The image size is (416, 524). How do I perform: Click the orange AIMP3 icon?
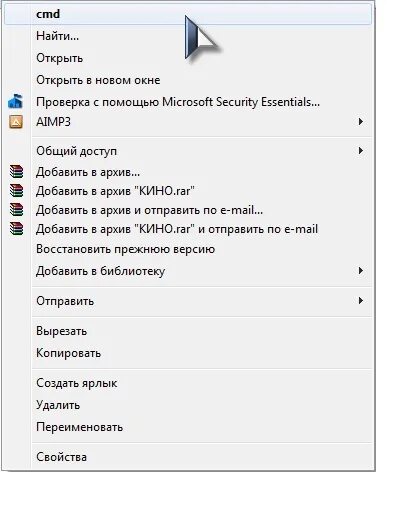tap(16, 122)
